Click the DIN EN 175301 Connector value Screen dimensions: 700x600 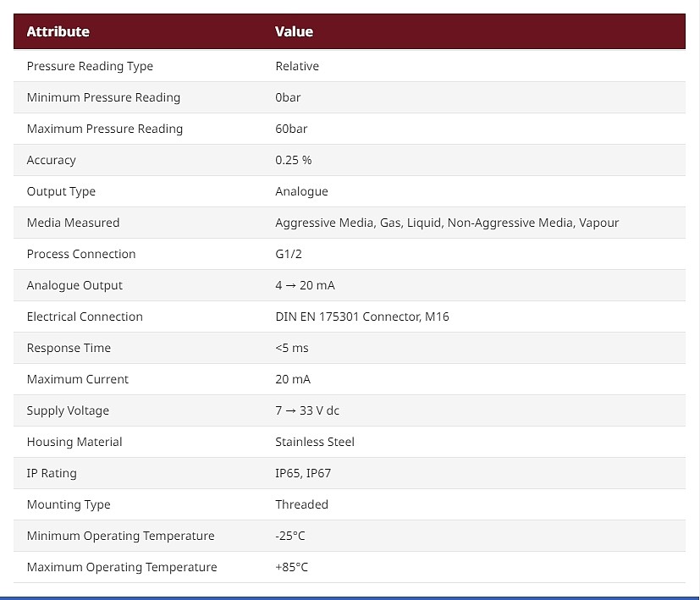coord(361,317)
